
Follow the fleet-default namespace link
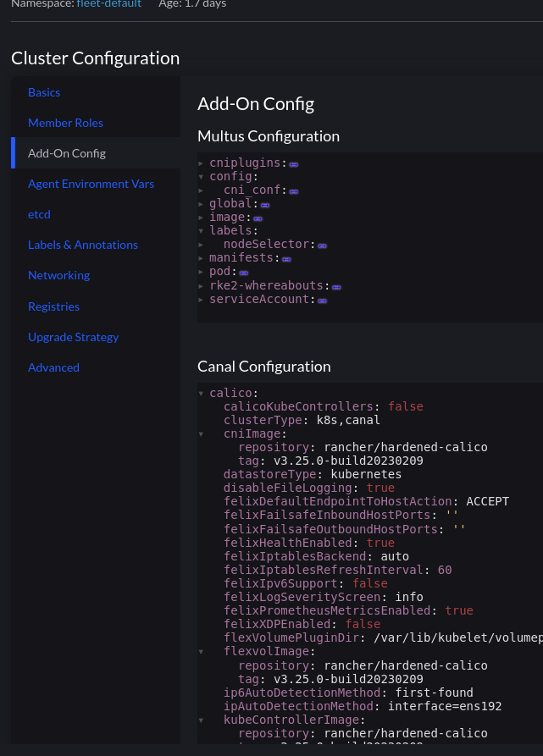[109, 3]
